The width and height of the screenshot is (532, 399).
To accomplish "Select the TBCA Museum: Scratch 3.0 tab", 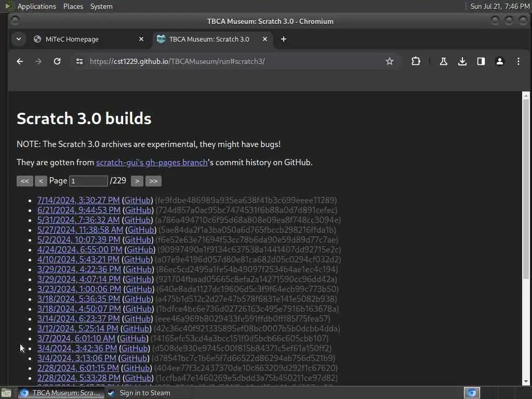I will tap(212, 39).
